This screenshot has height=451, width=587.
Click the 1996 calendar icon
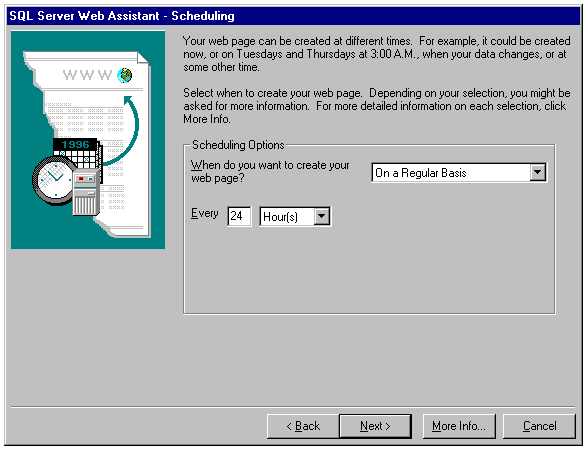pyautogui.click(x=78, y=153)
